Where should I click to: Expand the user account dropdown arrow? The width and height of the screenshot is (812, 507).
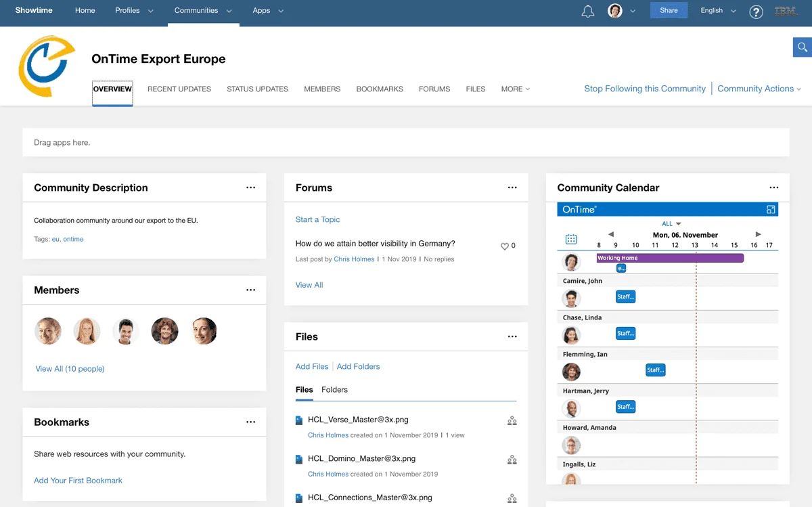(x=633, y=11)
